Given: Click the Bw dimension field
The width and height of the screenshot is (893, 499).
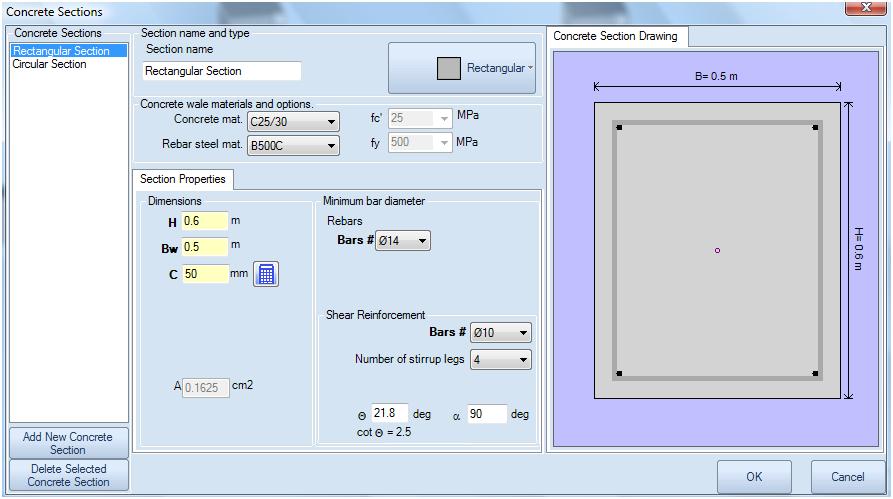Looking at the screenshot, I should (x=205, y=247).
